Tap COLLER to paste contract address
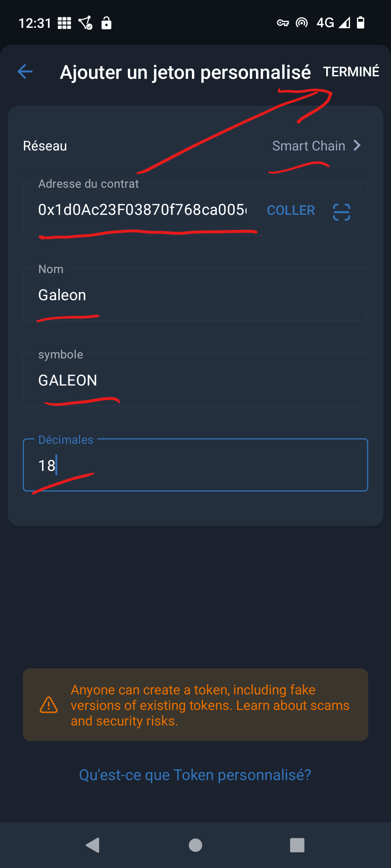The width and height of the screenshot is (391, 868). pos(291,210)
